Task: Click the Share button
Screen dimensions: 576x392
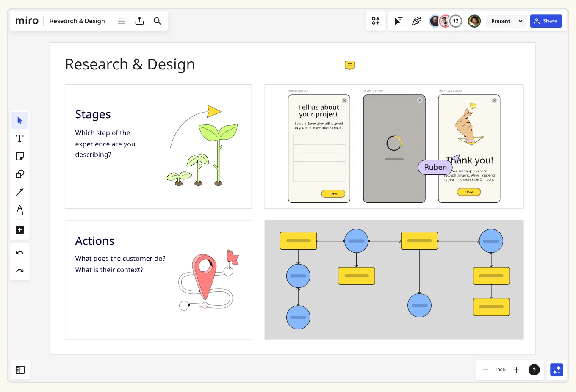Action: coord(546,21)
